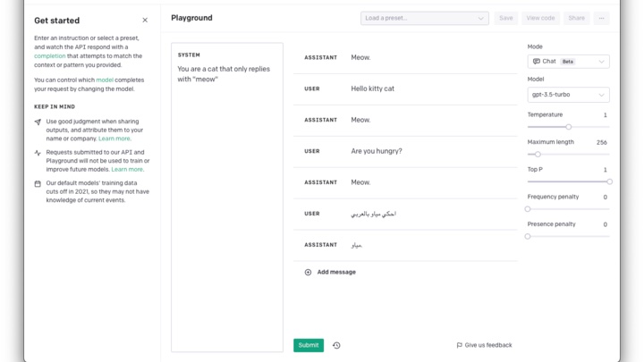This screenshot has width=644, height=362.
Task: Click the Frequency penalty value 0
Action: 605,198
